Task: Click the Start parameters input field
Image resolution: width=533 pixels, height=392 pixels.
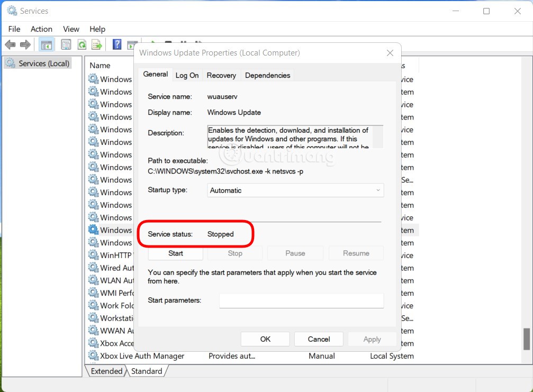Action: 301,300
